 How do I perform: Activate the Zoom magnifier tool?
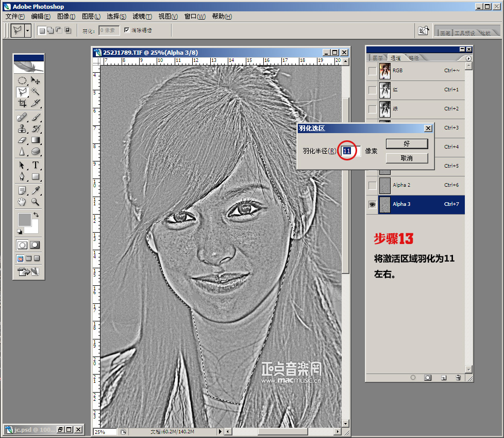coord(36,202)
